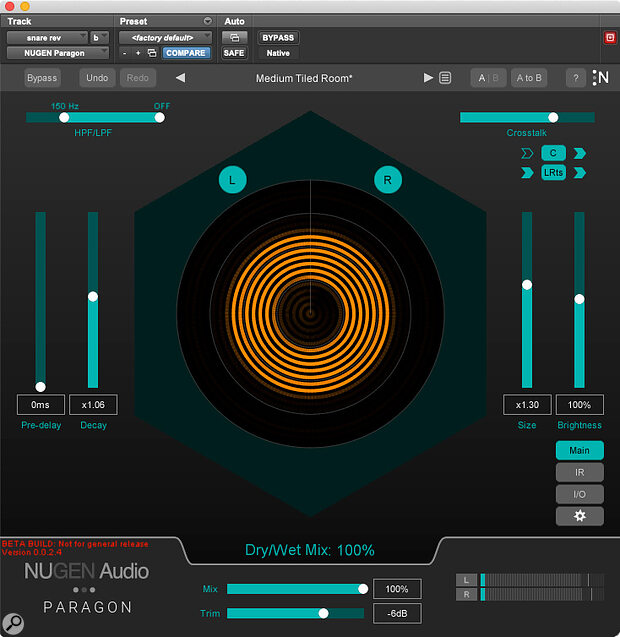Click the Medium Tiled Room preset name
The width and height of the screenshot is (620, 637).
click(x=304, y=78)
